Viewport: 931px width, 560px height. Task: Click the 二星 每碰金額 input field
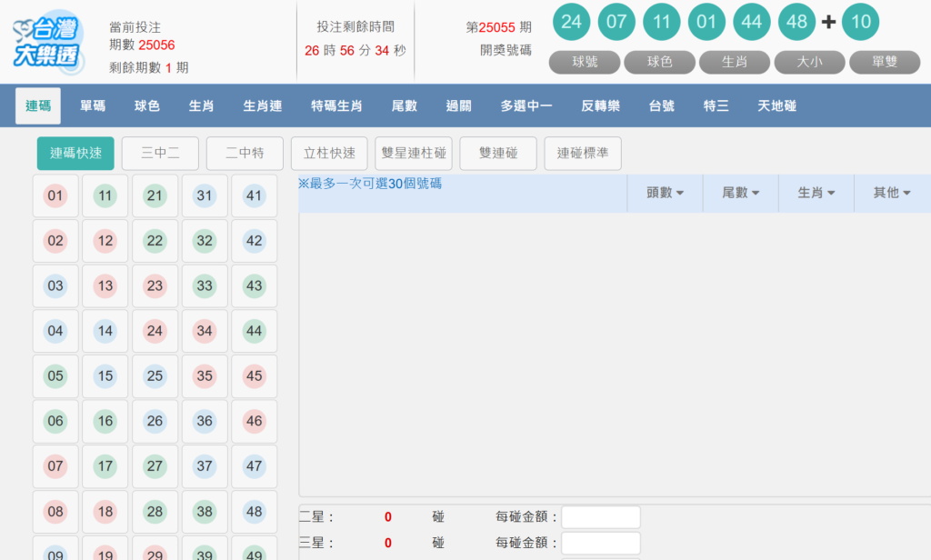[600, 516]
